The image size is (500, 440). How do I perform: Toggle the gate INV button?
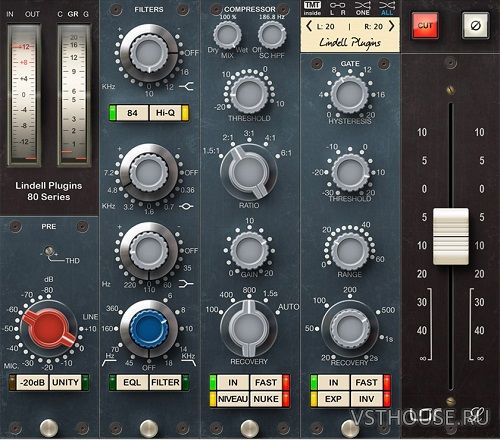tap(366, 399)
